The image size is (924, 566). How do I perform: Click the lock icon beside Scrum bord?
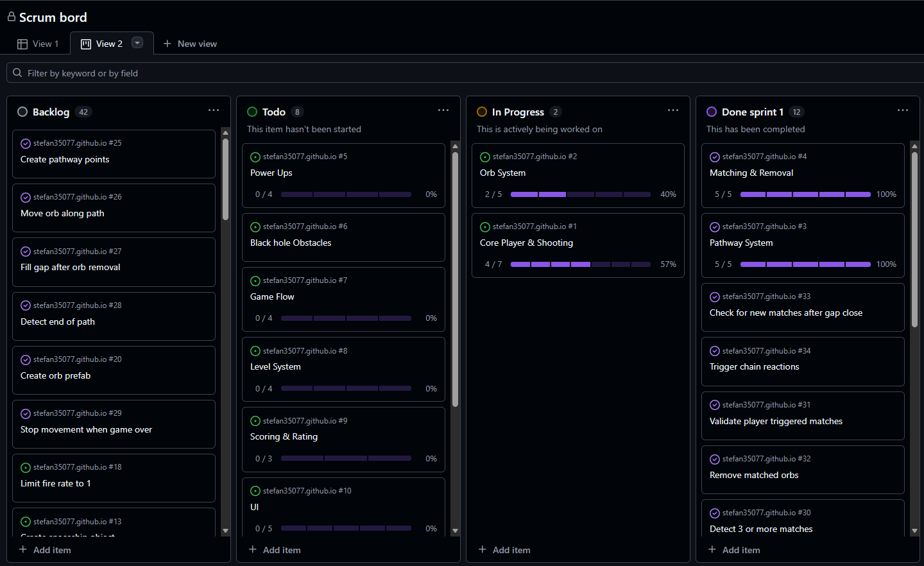[x=11, y=17]
